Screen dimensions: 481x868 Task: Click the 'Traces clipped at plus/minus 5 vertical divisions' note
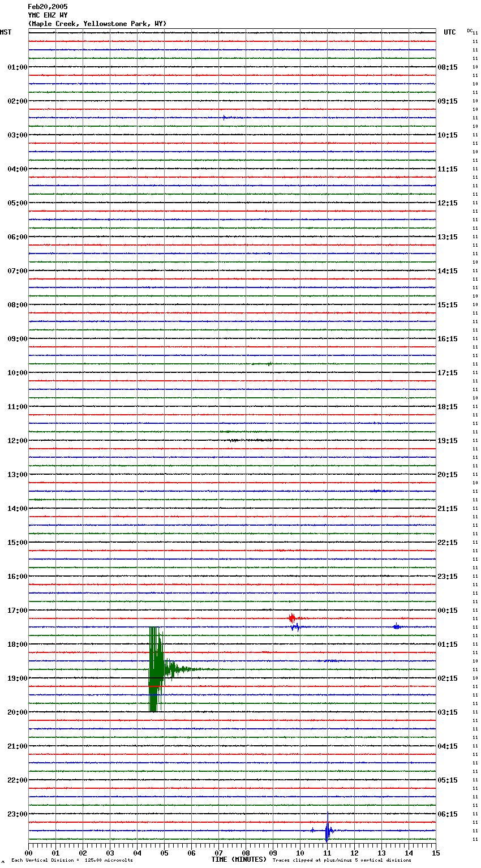pyautogui.click(x=342, y=860)
